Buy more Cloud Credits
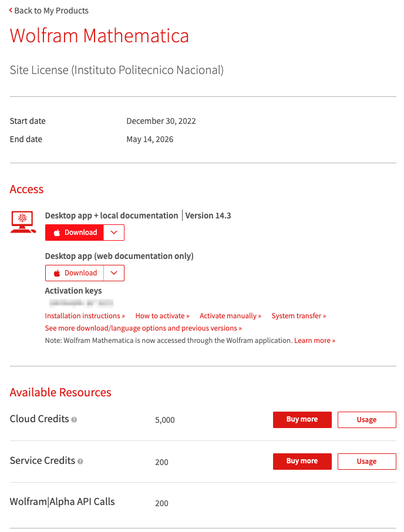This screenshot has width=404, height=532. 302,420
